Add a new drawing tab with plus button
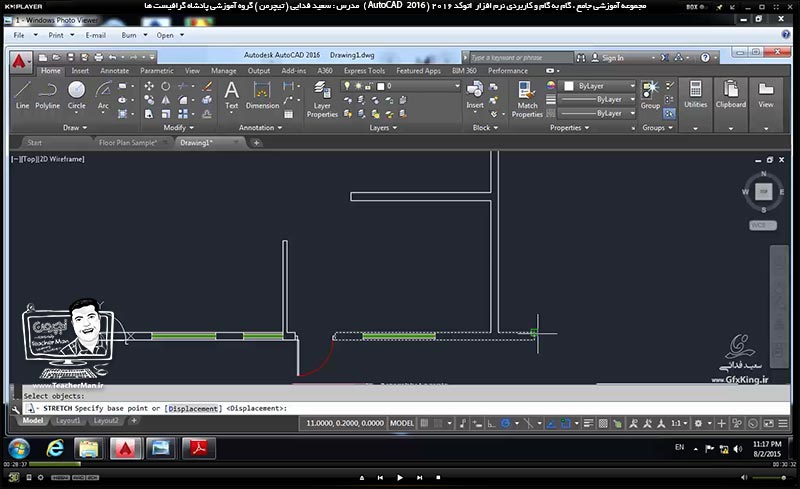The image size is (800, 489). [x=256, y=143]
